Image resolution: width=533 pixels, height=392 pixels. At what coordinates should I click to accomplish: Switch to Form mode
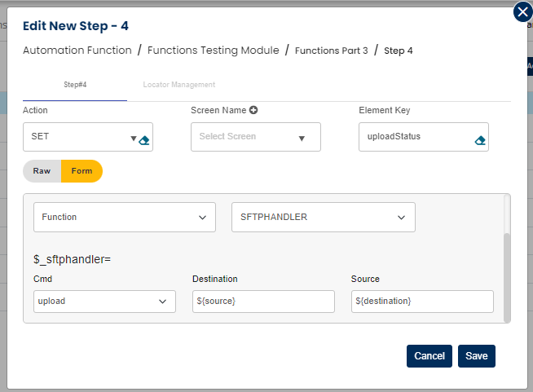(81, 171)
